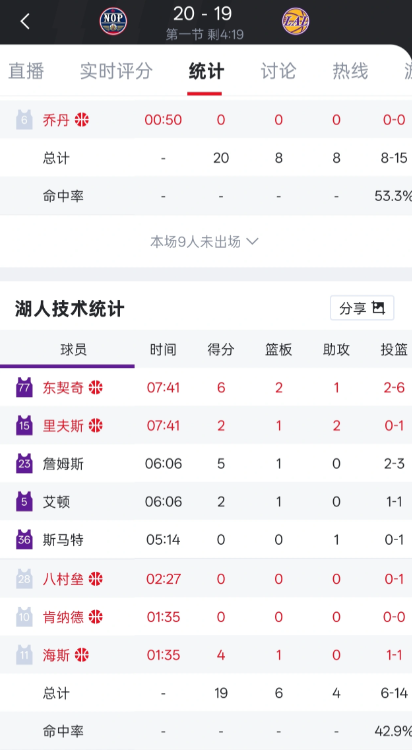This screenshot has height=750, width=412.
Task: Tap the 分享 share button
Action: [x=362, y=308]
